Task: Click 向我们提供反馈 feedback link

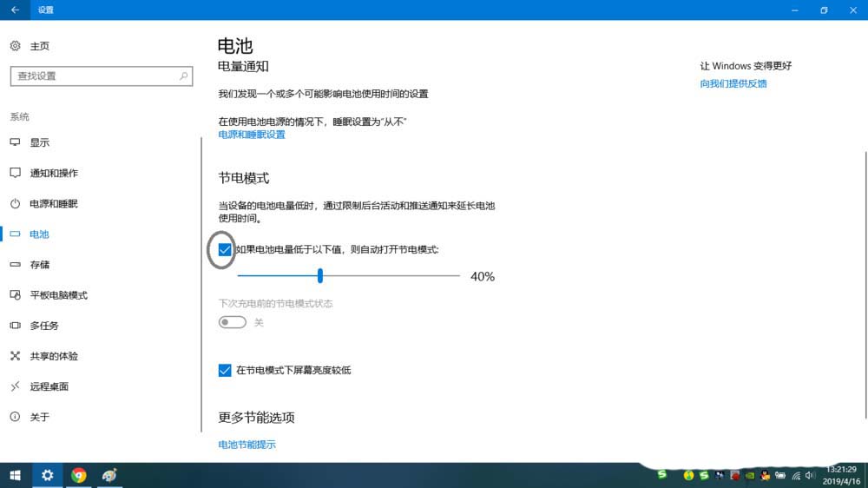Action: click(x=733, y=83)
